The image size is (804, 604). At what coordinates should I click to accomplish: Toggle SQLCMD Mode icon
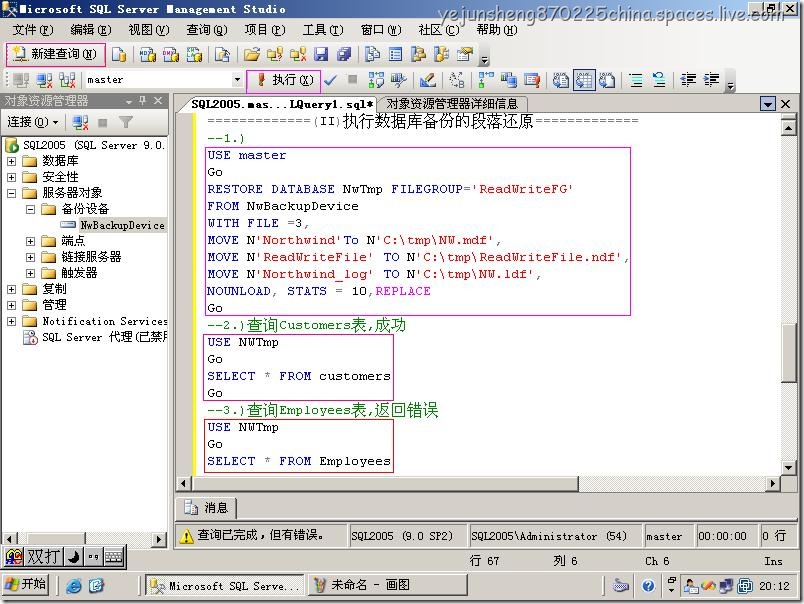coord(532,80)
